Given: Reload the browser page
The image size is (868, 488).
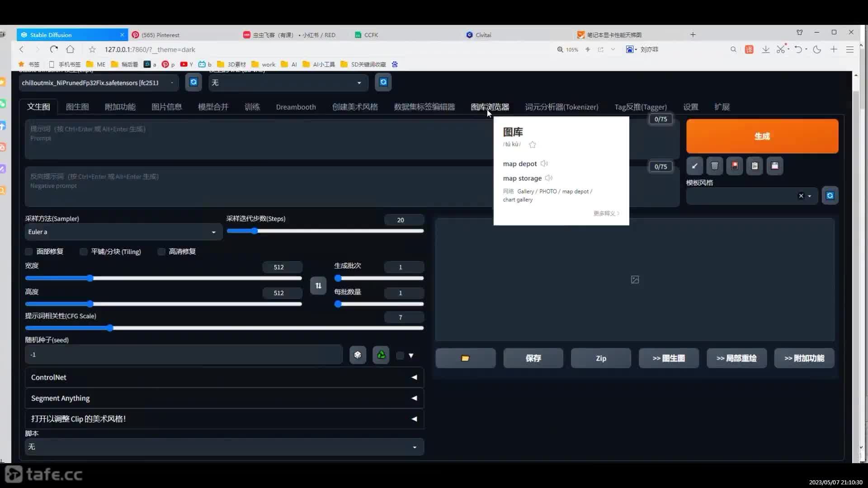Looking at the screenshot, I should [x=54, y=49].
